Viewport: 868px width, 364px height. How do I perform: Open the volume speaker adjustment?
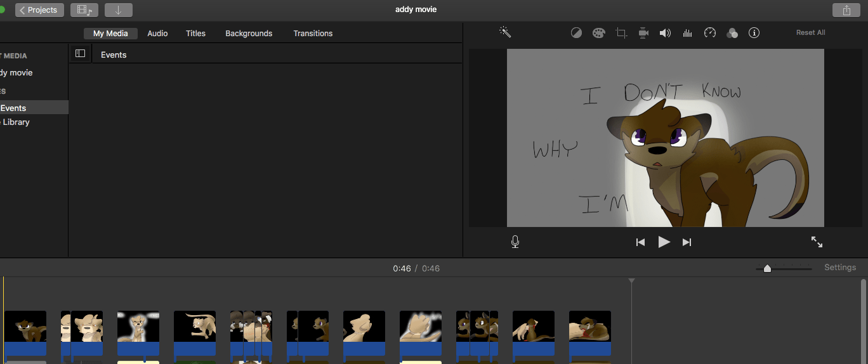point(665,33)
